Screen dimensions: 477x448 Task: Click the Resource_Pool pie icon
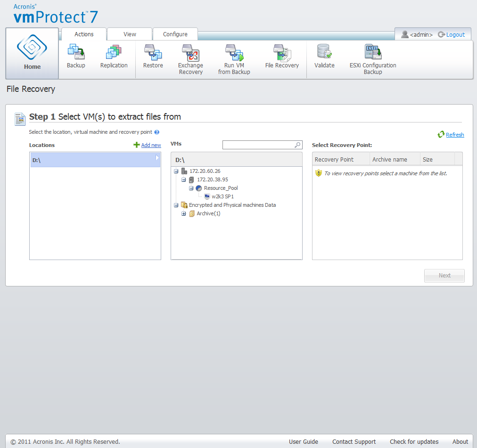tap(198, 188)
